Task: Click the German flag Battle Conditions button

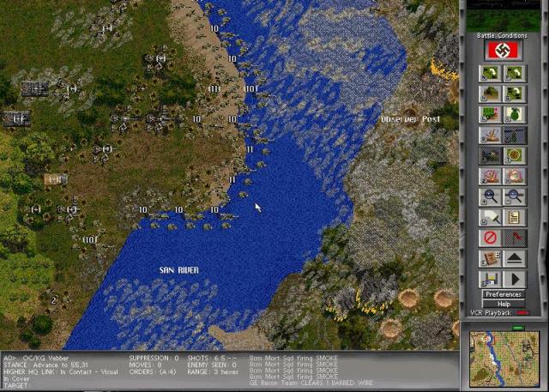Action: 504,51
